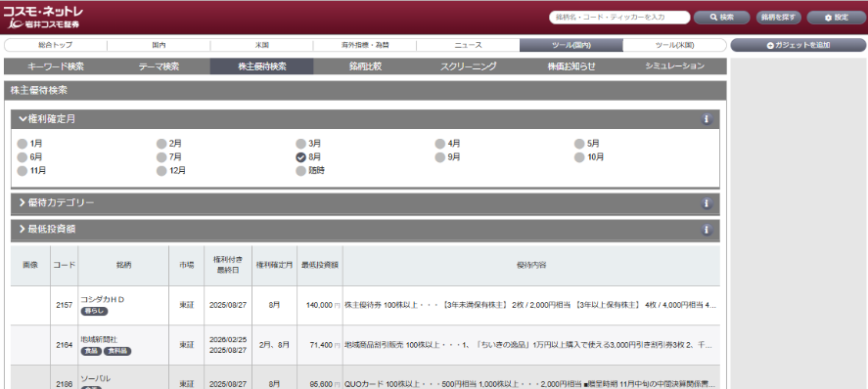
Task: Click 権利付き最終日 column header
Action: tap(227, 266)
